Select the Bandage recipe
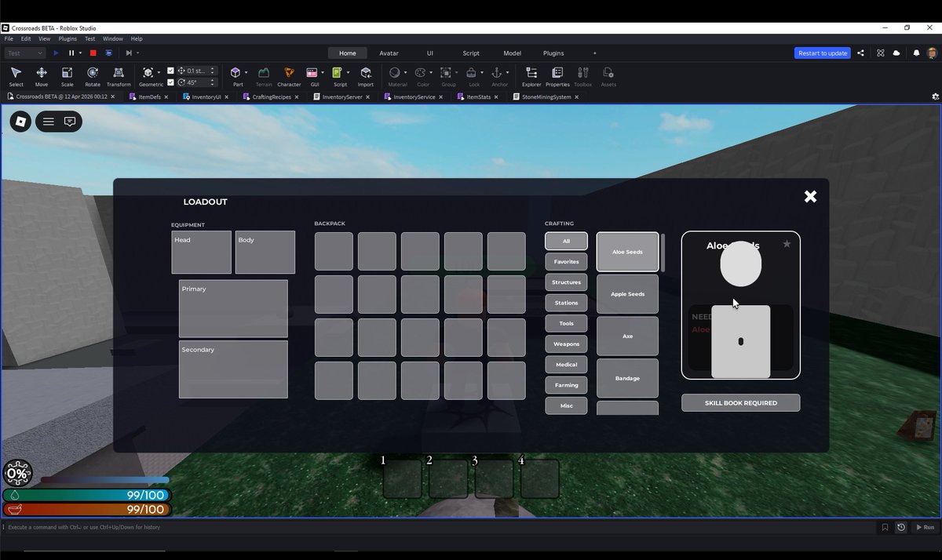 pos(627,378)
